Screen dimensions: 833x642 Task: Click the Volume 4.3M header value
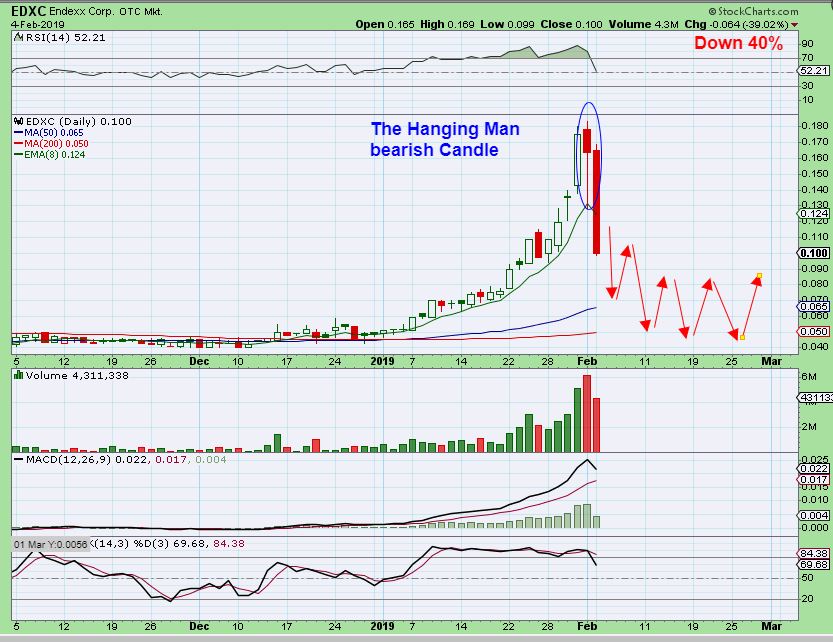click(x=643, y=24)
